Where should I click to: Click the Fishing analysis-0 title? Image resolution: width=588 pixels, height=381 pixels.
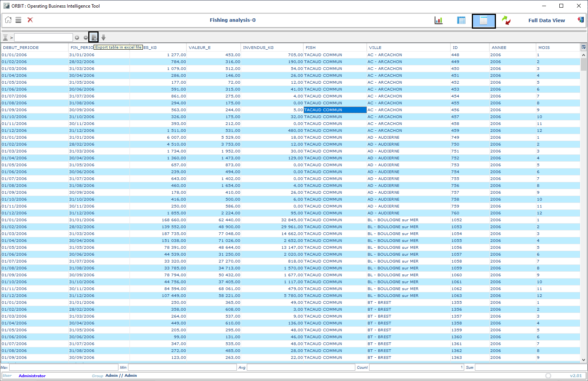(233, 20)
